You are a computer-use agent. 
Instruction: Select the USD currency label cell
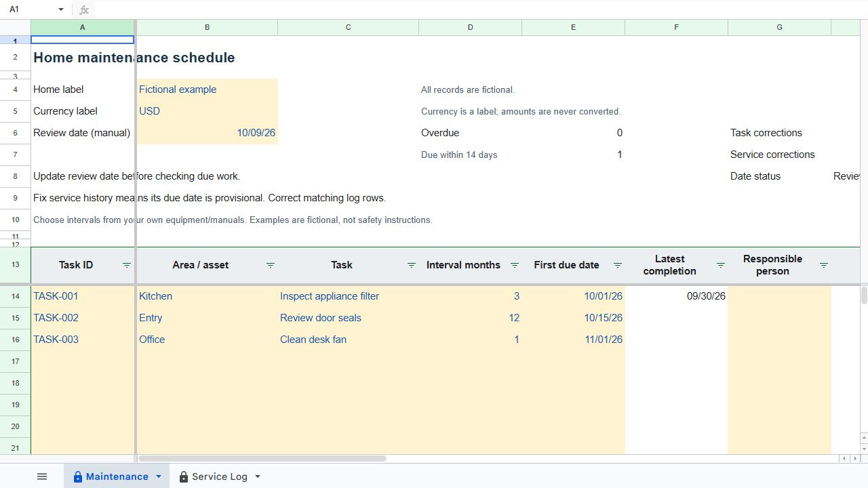207,111
